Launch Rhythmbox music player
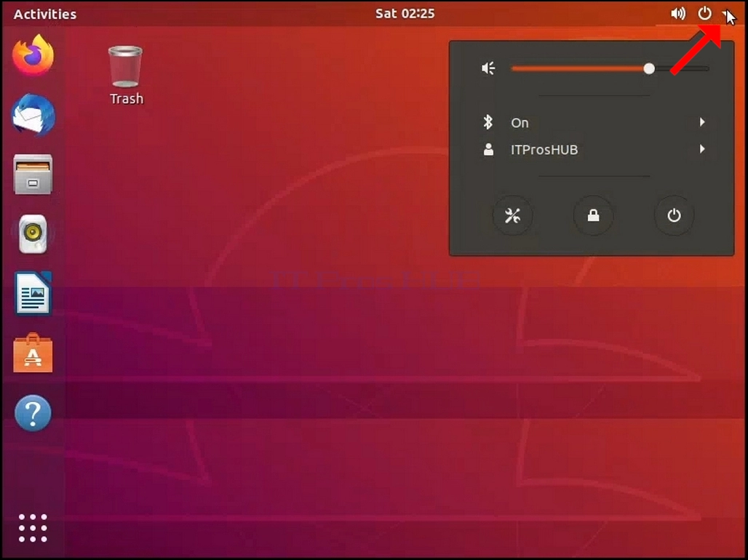Viewport: 748px width, 560px height. click(33, 233)
